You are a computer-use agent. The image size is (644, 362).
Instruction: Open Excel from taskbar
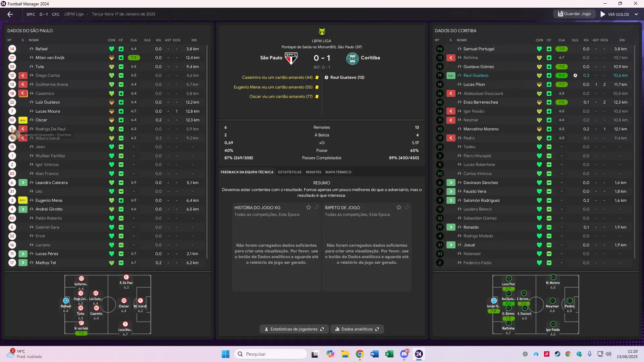click(389, 354)
